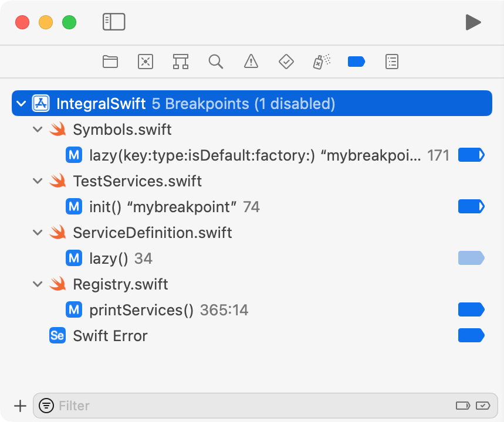Click the Se Swift Error icon
504x422 pixels.
(x=57, y=336)
